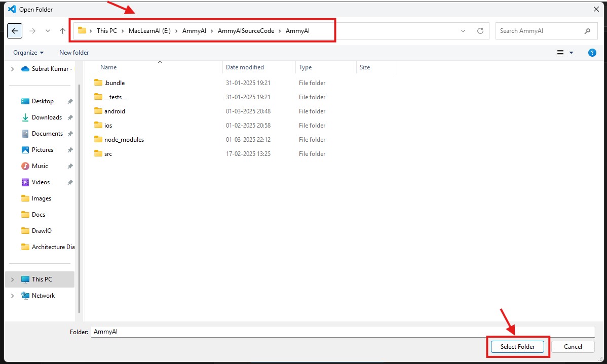Open the Organize dropdown menu

28,53
